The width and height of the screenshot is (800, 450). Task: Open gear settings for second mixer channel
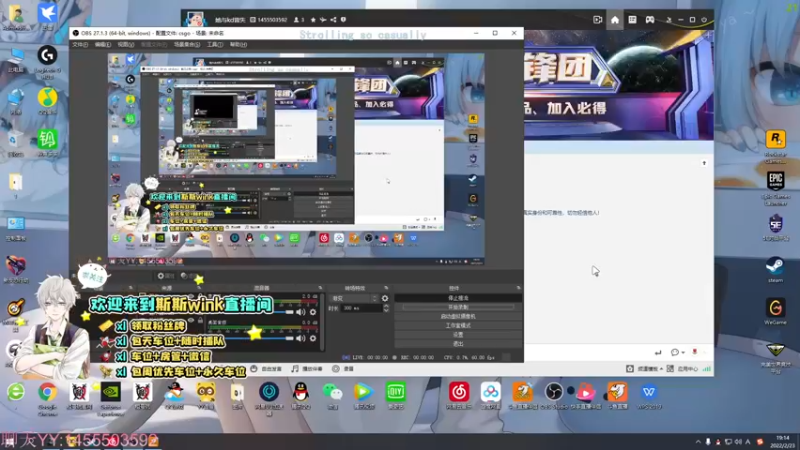(x=313, y=338)
